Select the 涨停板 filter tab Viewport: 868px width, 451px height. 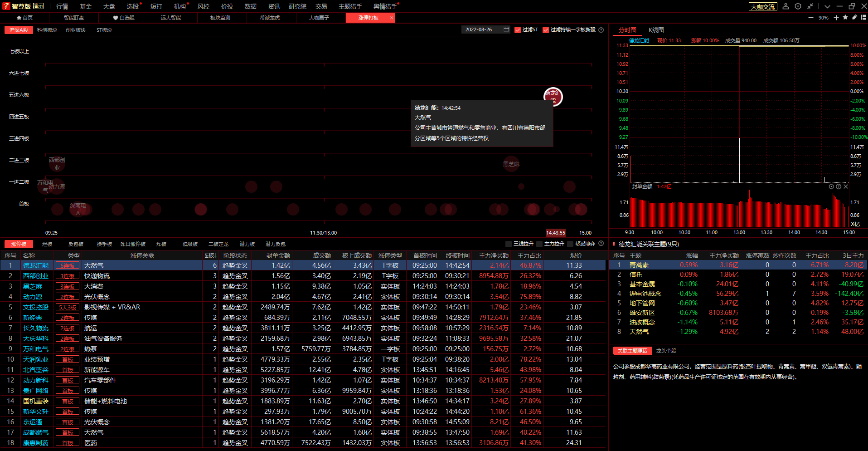tap(19, 244)
